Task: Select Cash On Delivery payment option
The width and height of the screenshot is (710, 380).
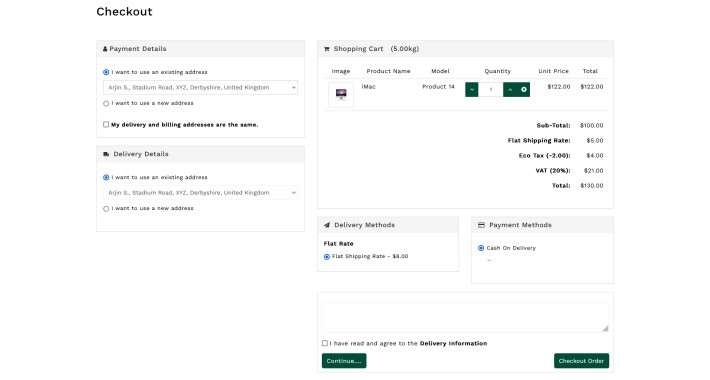Action: pyautogui.click(x=481, y=248)
